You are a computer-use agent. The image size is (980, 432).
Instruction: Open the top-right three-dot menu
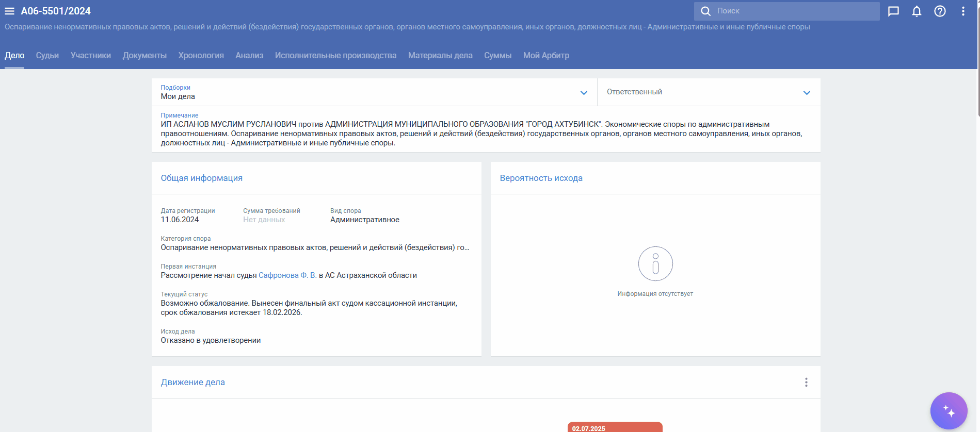pos(963,11)
